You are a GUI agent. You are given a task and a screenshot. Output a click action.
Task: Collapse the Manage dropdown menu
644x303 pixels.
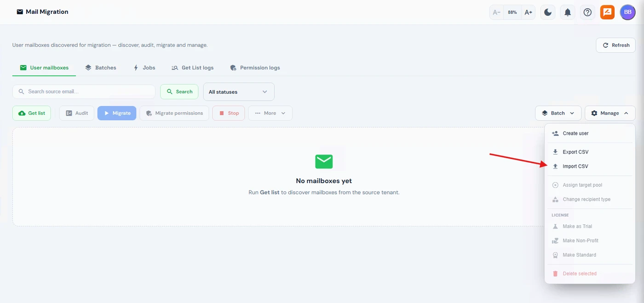[610, 113]
